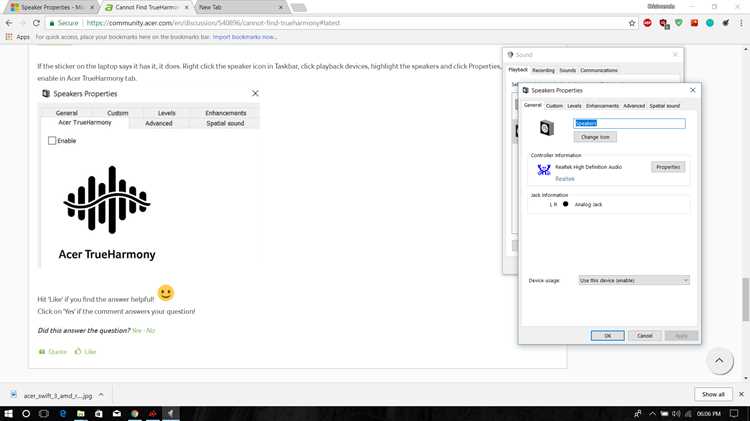
Task: Switch to Recording tab in Sound window
Action: 543,70
